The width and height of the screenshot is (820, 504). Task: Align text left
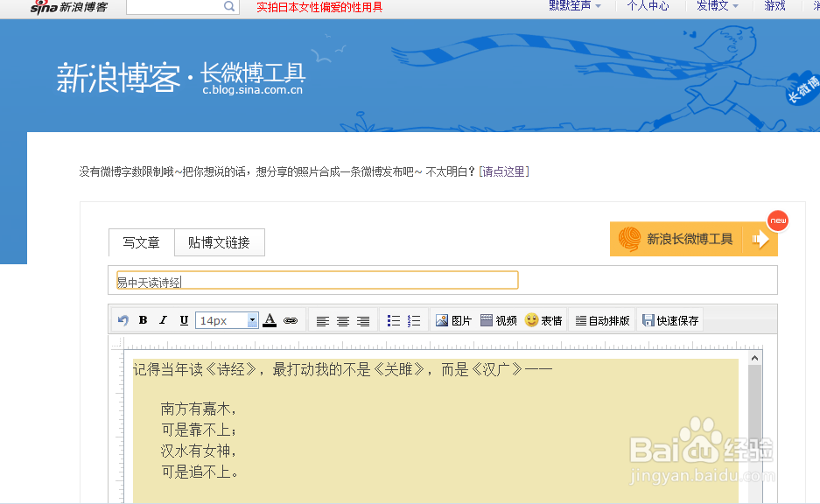(323, 321)
